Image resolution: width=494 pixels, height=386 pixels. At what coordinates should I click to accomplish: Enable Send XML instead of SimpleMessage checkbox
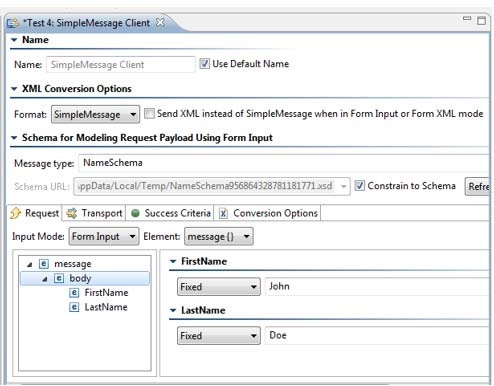(x=149, y=114)
